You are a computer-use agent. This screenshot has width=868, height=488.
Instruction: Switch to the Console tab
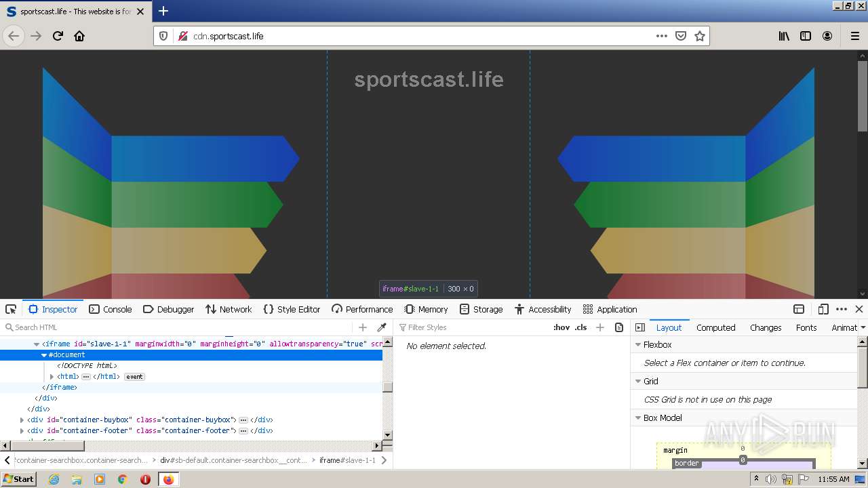tap(111, 309)
